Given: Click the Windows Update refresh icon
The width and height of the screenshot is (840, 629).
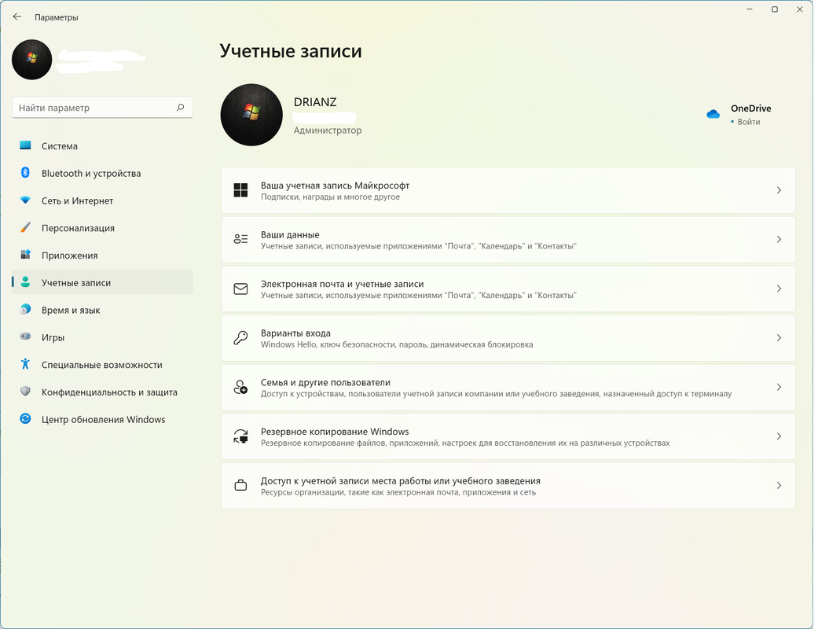Looking at the screenshot, I should [x=25, y=419].
